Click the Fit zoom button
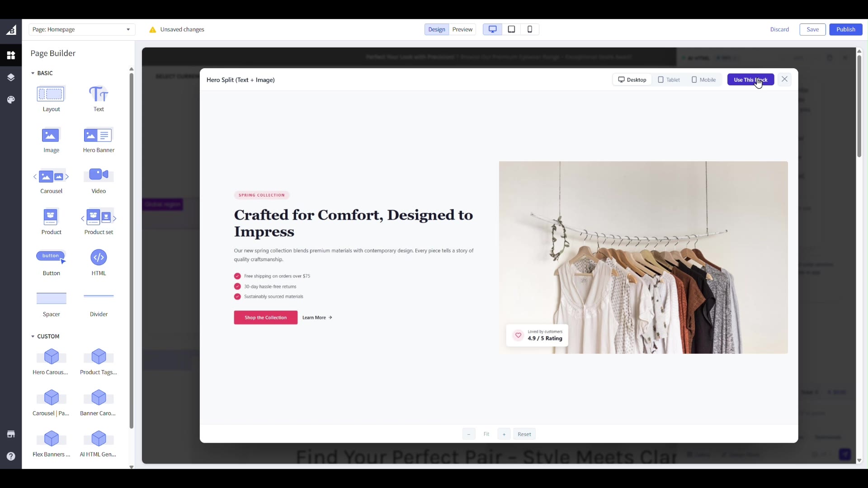868x488 pixels. pos(486,434)
